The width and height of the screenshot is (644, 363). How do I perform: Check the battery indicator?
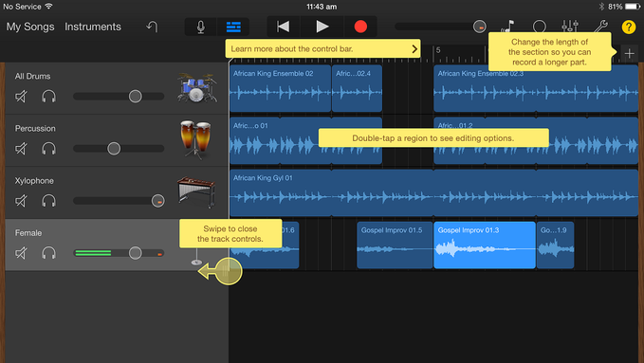click(633, 7)
